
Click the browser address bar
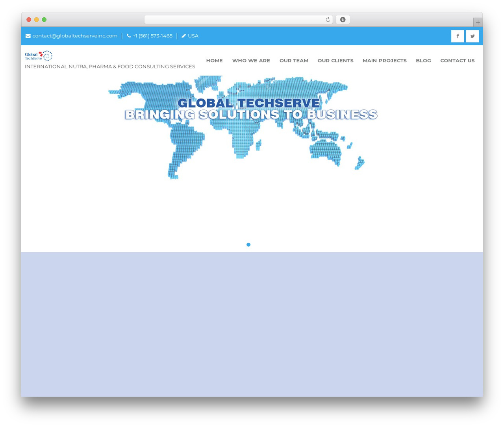238,20
